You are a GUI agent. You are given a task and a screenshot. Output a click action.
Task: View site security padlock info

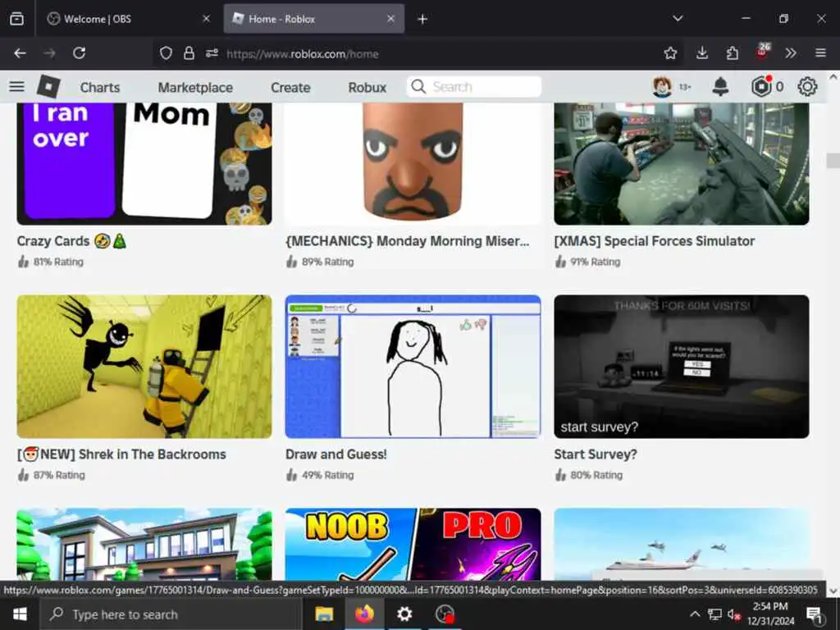click(189, 53)
